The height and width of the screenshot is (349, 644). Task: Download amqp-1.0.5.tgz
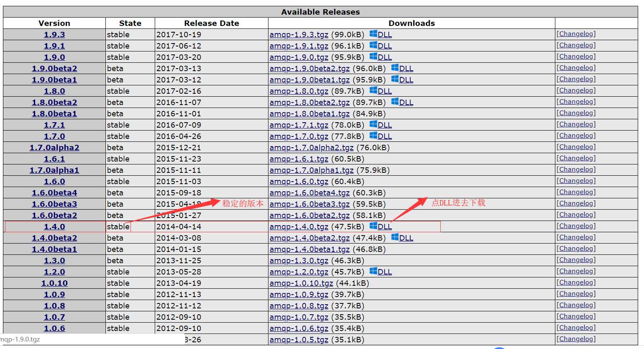299,340
